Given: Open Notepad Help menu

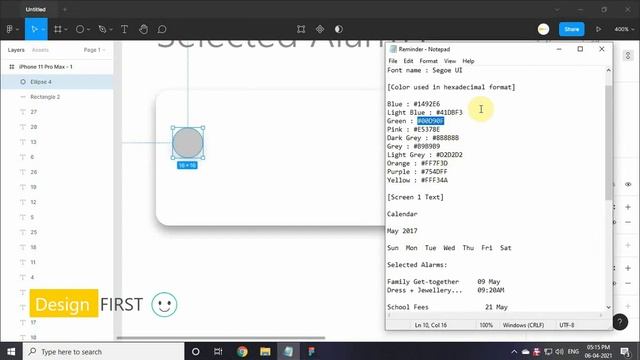Looking at the screenshot, I should pos(468,61).
